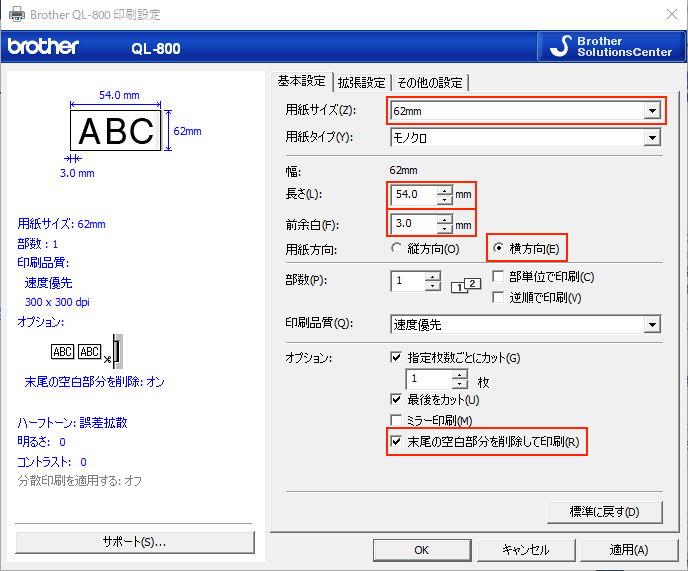Increase the 長さ length spinner value
The image size is (688, 571).
click(444, 189)
